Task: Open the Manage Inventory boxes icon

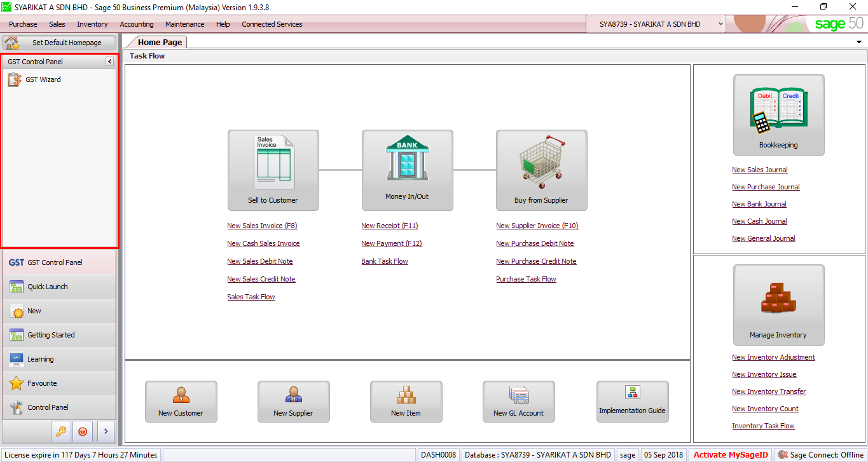Action: tap(778, 305)
